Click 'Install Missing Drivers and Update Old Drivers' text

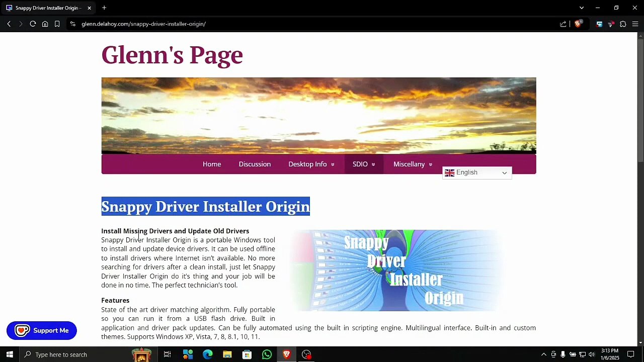click(175, 231)
